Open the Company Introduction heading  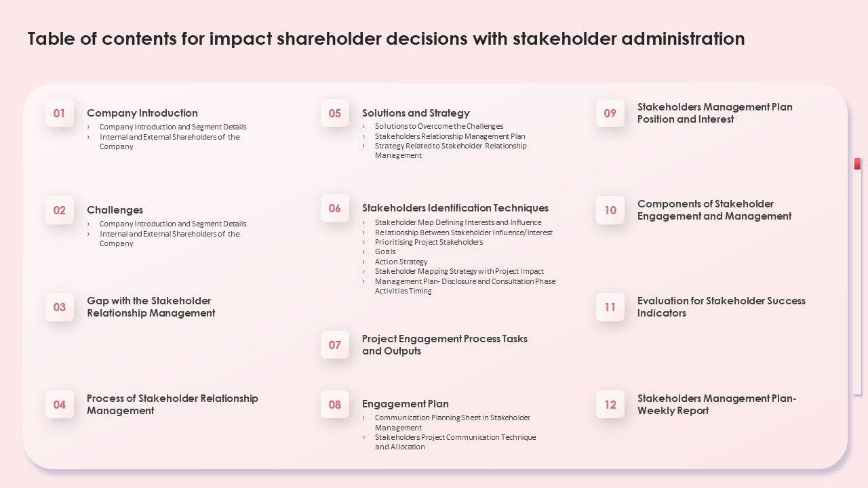142,113
